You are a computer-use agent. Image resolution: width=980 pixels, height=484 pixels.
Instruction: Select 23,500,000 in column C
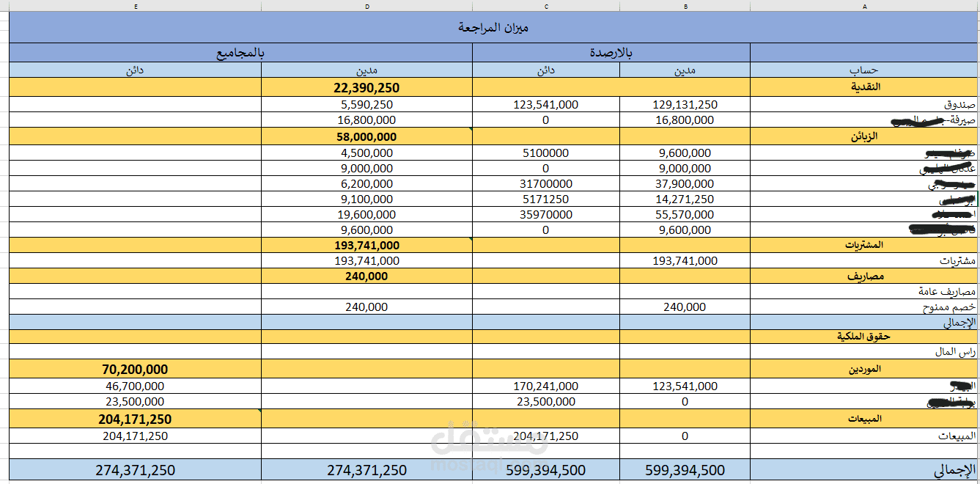[546, 402]
